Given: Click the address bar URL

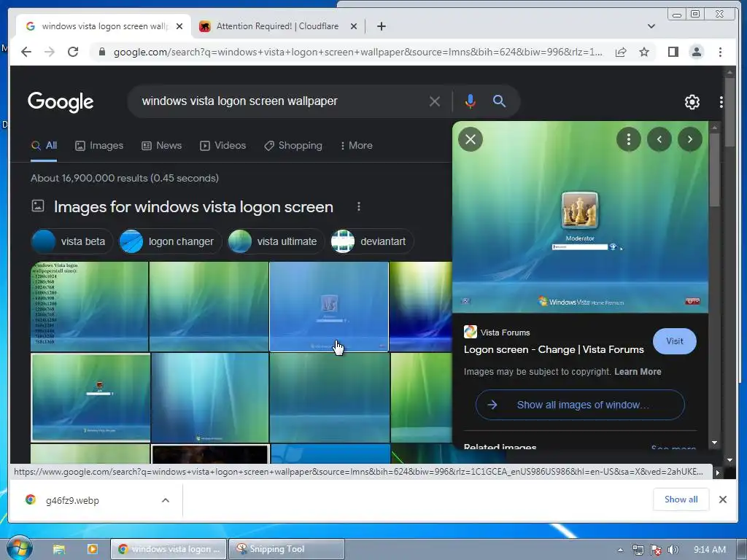Looking at the screenshot, I should click(x=357, y=52).
